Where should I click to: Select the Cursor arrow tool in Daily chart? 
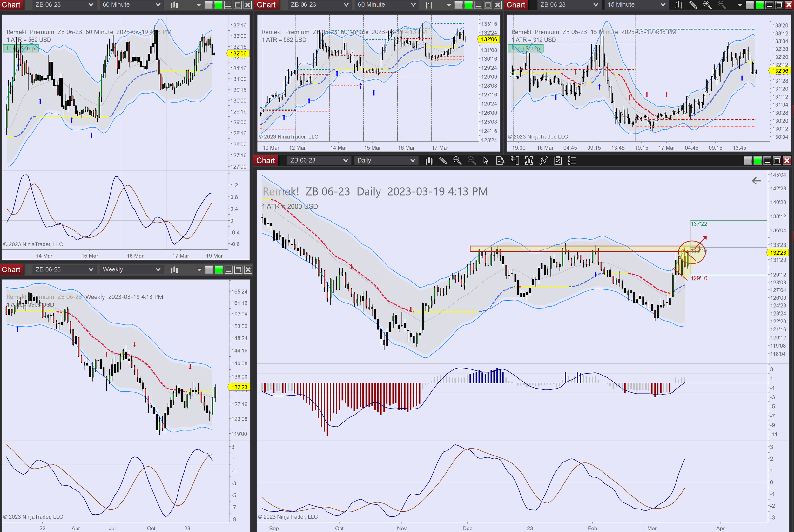[x=485, y=161]
